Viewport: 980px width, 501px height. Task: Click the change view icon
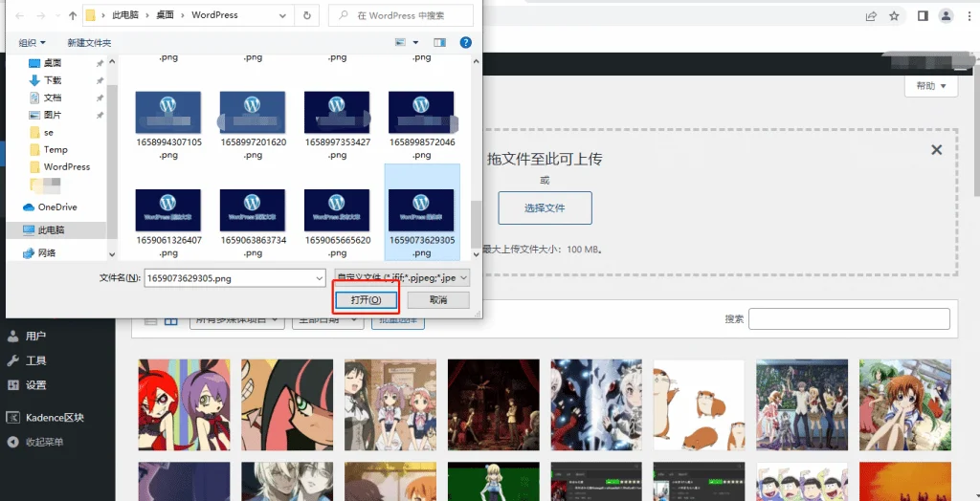[x=401, y=42]
